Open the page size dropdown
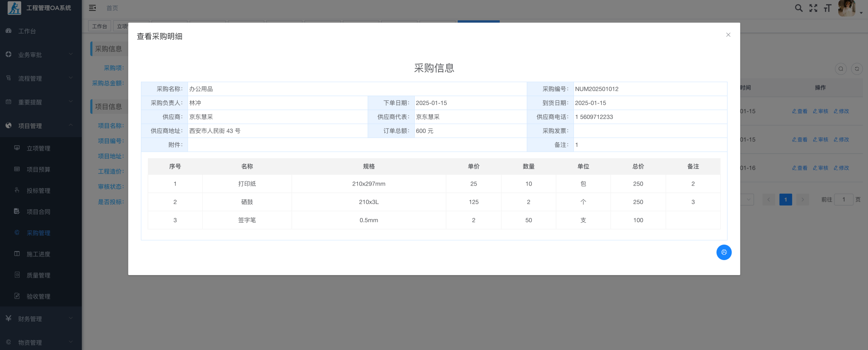The height and width of the screenshot is (350, 868). click(x=747, y=199)
